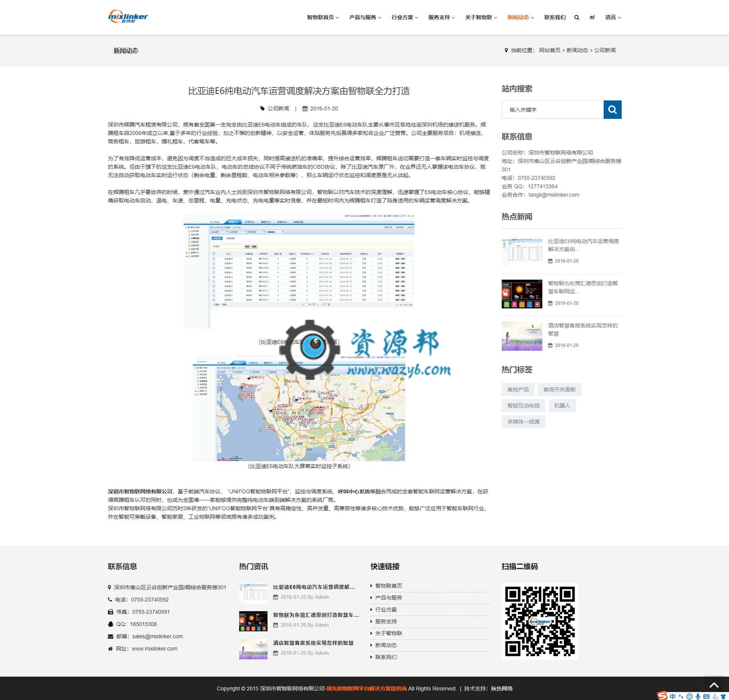The width and height of the screenshot is (729, 700).
Task: Expand the 关于智物联 dropdown menu
Action: click(481, 17)
